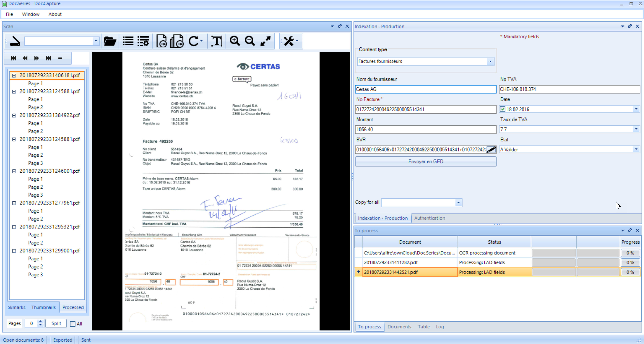Rotate the page with rotate icon
Viewport: 644px width, 344px height.
tap(194, 41)
